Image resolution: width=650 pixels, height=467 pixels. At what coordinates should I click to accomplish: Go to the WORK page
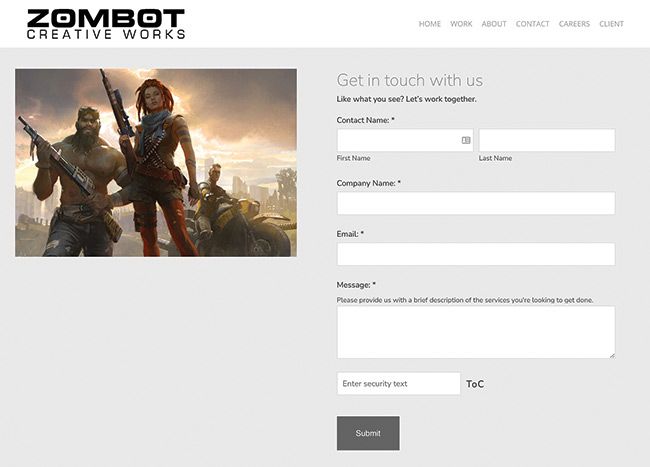pos(461,24)
